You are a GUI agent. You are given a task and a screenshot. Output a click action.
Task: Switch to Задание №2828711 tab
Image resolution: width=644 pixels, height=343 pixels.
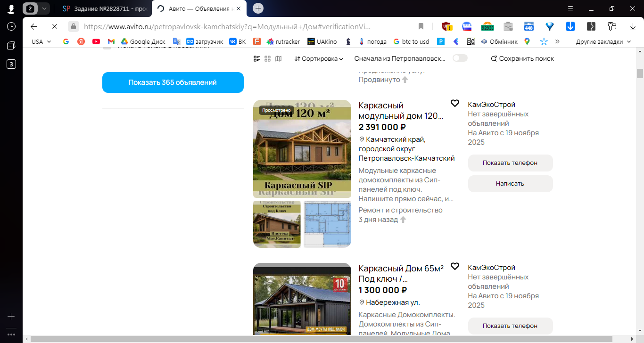pos(105,8)
